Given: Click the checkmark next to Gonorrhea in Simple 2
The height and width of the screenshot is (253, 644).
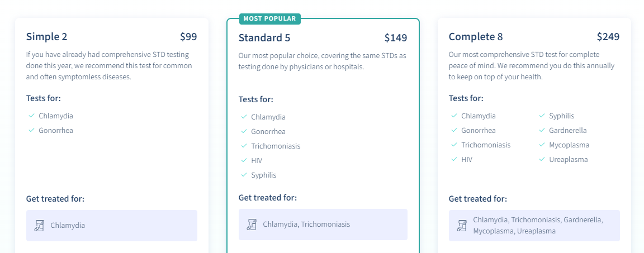Looking at the screenshot, I should pyautogui.click(x=32, y=130).
